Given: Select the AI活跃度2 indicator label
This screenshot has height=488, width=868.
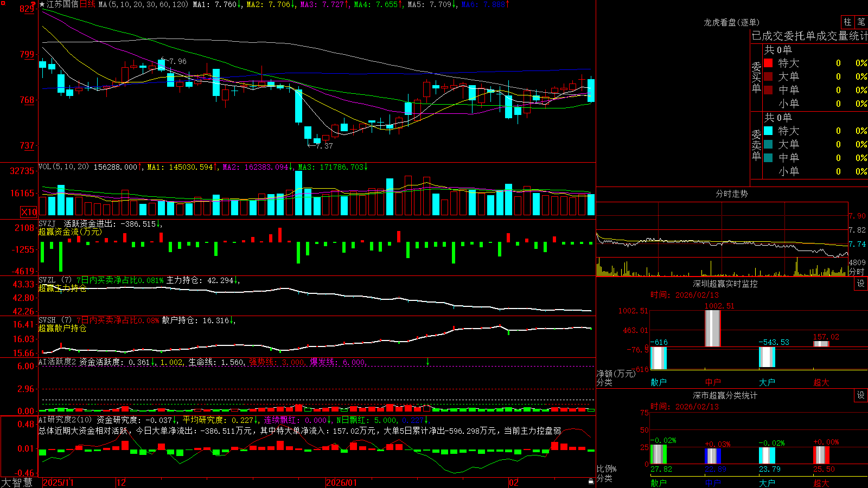Looking at the screenshot, I should (x=58, y=362).
